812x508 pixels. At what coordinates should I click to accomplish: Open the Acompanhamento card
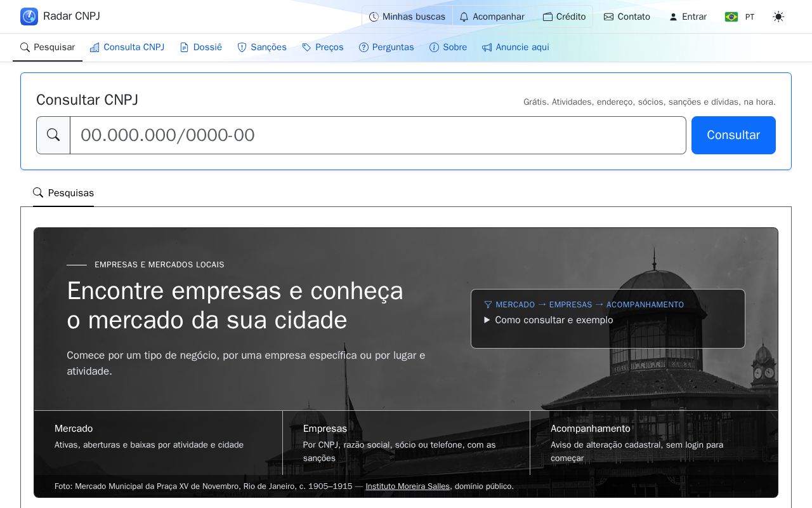(x=653, y=443)
